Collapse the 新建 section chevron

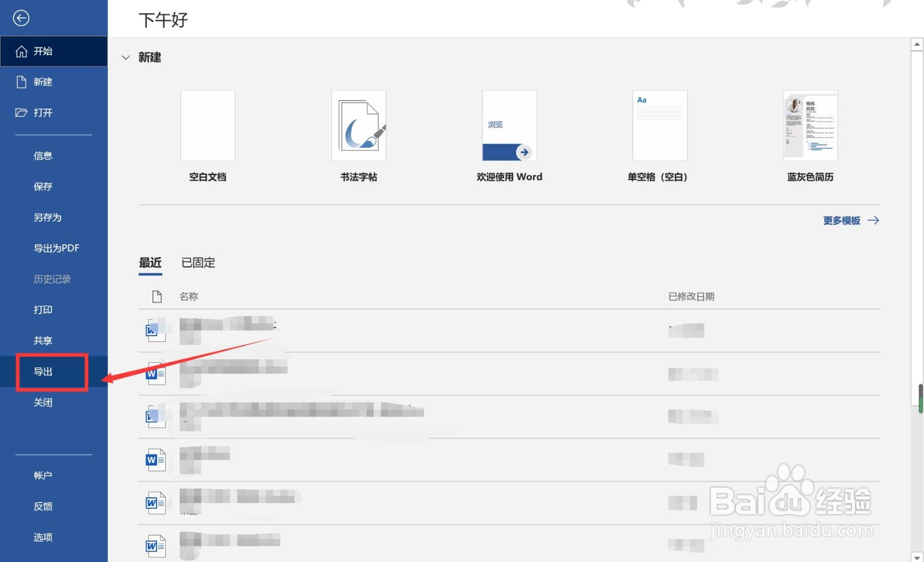coord(126,57)
